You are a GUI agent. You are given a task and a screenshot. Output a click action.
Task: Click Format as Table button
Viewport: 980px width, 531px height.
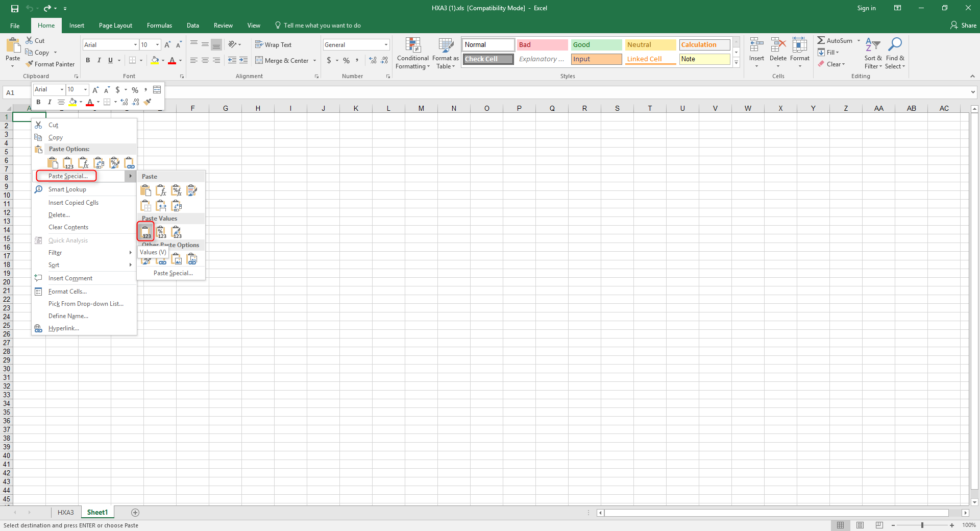click(x=446, y=53)
